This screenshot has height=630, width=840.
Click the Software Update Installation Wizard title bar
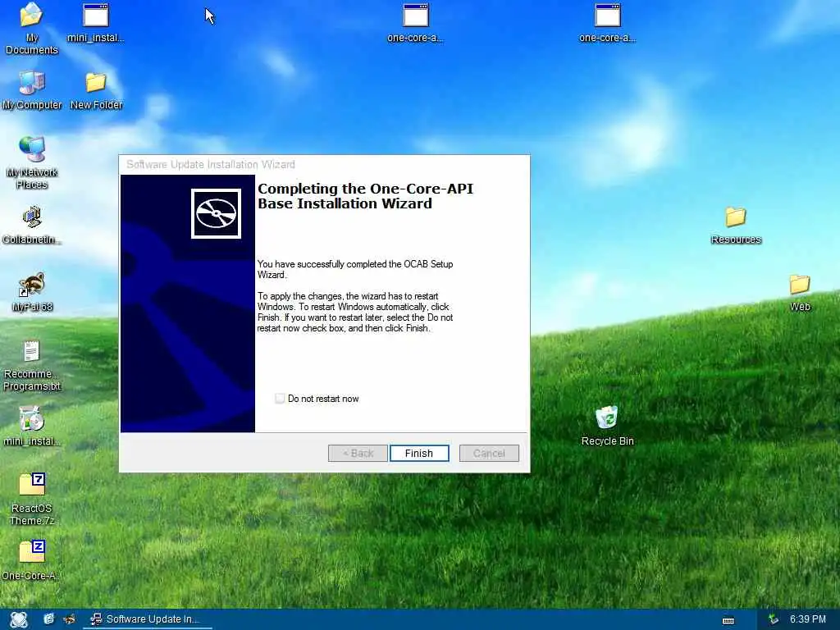(x=324, y=164)
